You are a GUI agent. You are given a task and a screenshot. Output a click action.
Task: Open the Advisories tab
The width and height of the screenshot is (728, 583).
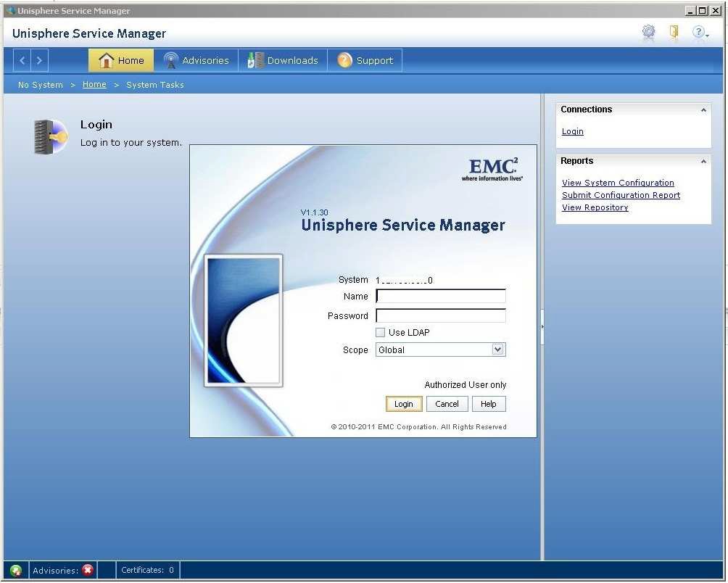(x=196, y=60)
